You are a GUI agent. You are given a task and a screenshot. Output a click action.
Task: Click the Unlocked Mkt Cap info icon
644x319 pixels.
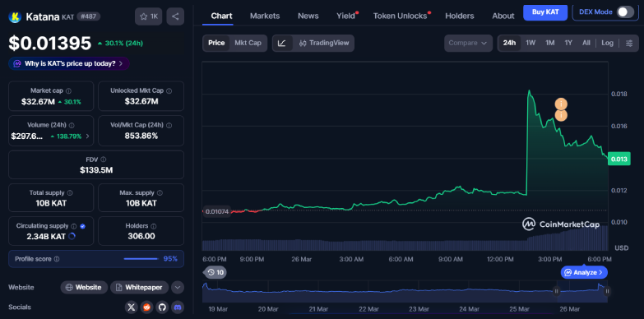(x=169, y=90)
